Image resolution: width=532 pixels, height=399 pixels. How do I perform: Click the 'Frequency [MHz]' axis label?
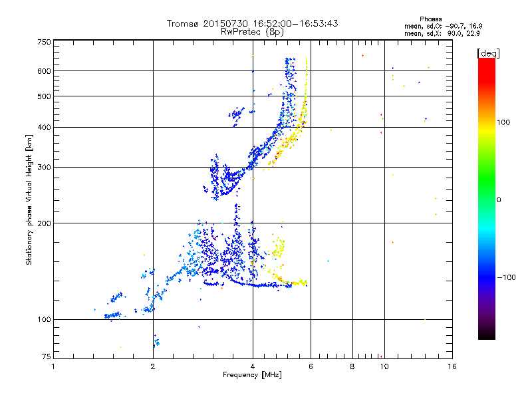252,375
